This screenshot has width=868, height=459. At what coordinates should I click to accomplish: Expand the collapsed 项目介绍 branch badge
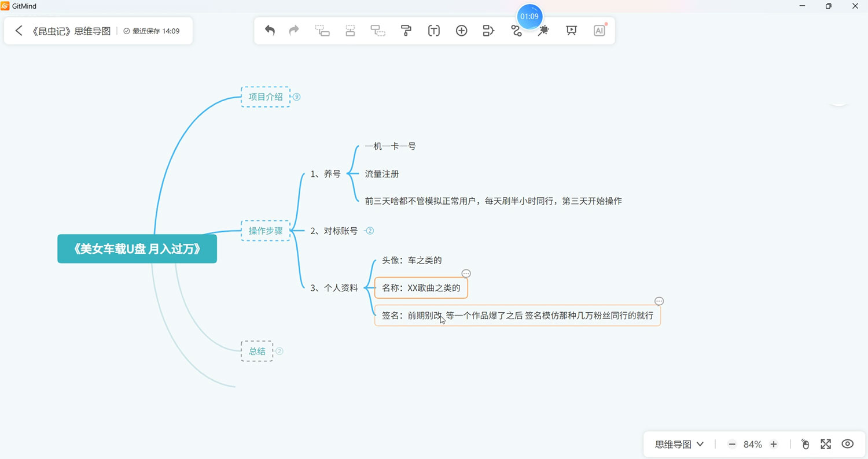(296, 97)
